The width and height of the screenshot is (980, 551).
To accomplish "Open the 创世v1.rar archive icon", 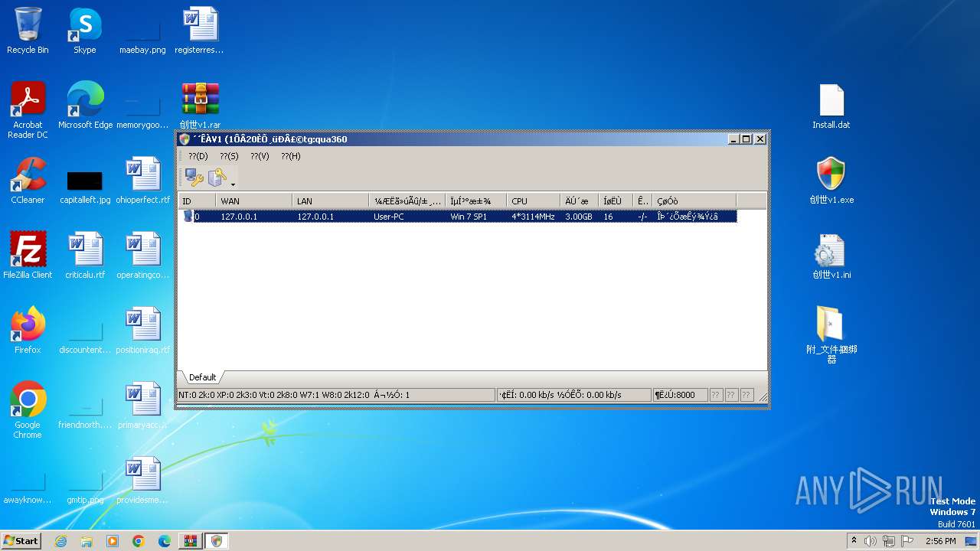I will coord(200,106).
